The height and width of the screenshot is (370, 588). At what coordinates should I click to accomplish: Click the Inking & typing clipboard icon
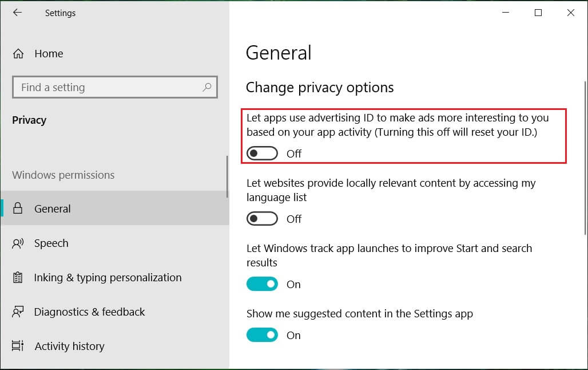coord(18,278)
